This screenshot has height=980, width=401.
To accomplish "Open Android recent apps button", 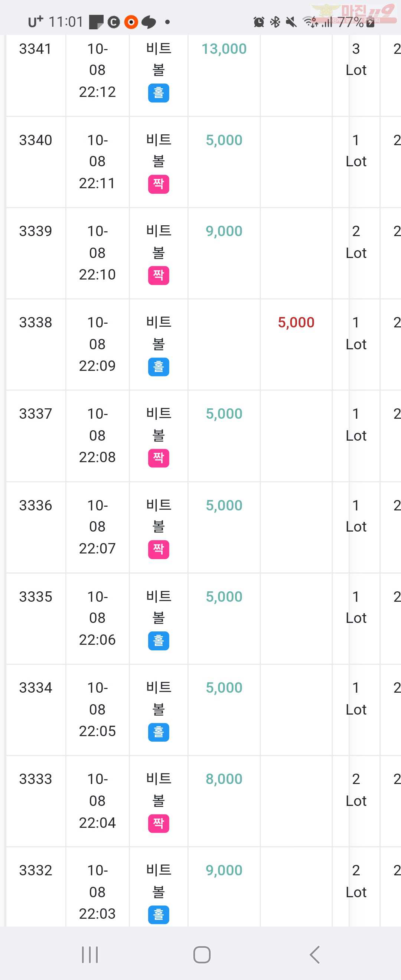I will coord(90,954).
